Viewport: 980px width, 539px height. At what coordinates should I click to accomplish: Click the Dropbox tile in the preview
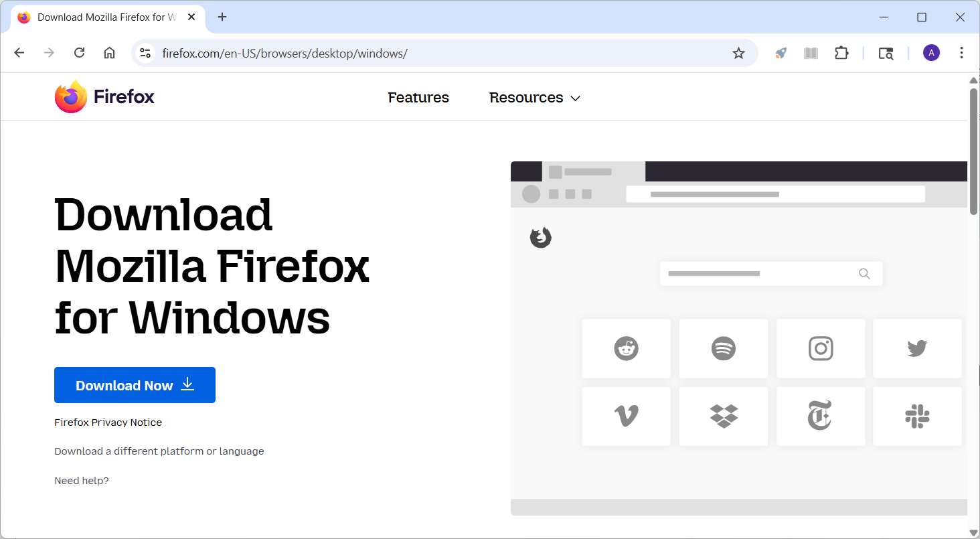723,416
